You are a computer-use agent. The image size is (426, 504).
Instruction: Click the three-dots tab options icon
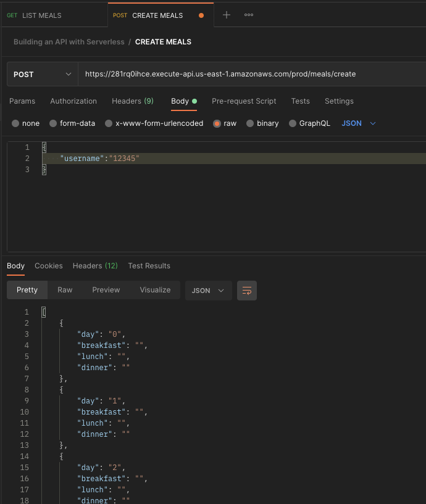pyautogui.click(x=249, y=15)
